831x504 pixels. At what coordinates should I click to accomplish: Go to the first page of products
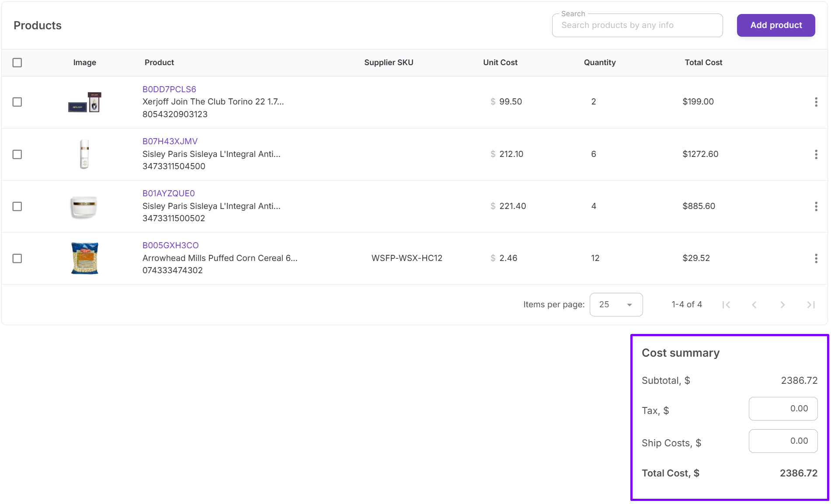(726, 305)
